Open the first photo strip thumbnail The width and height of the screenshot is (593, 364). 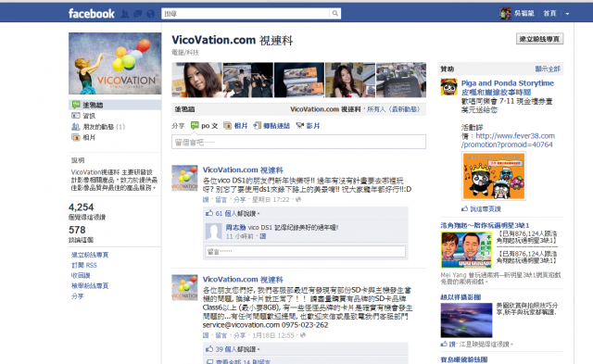196,81
